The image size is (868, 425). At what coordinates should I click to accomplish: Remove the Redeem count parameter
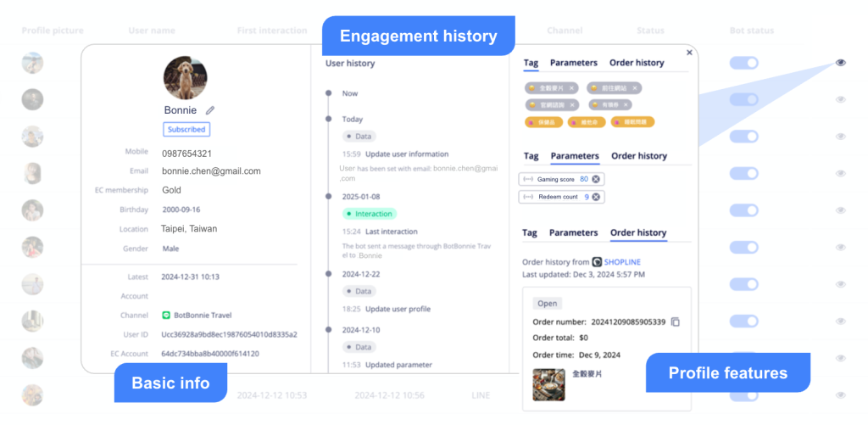point(596,197)
